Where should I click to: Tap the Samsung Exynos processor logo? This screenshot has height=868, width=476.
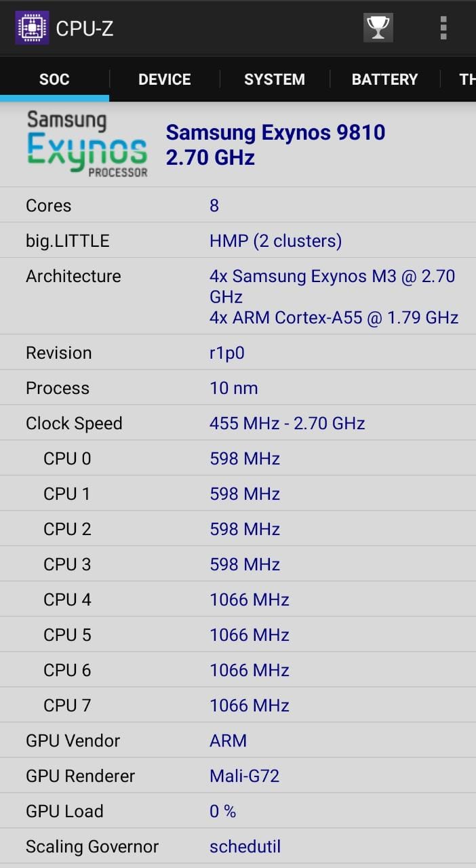(87, 144)
